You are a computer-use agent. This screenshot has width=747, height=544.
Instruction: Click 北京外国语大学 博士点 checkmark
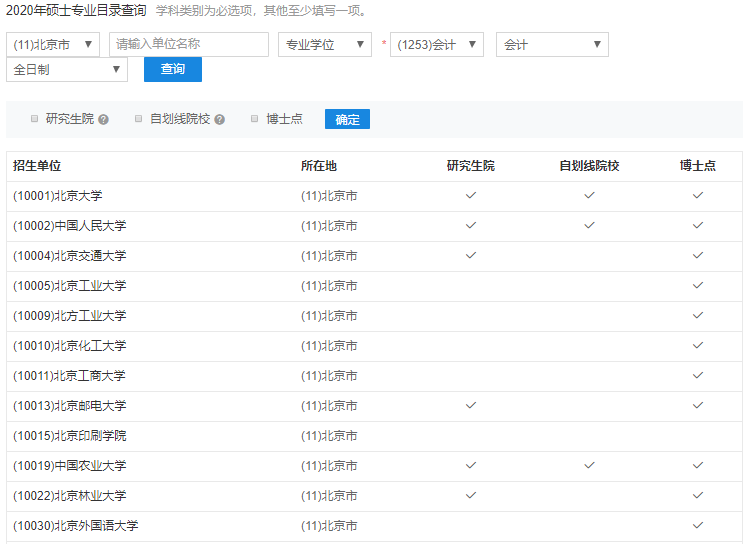pyautogui.click(x=698, y=525)
